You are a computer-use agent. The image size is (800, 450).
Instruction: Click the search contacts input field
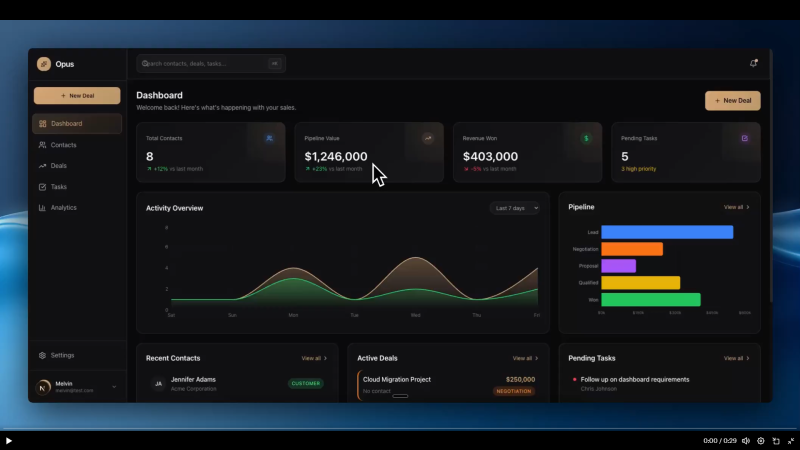click(x=205, y=63)
